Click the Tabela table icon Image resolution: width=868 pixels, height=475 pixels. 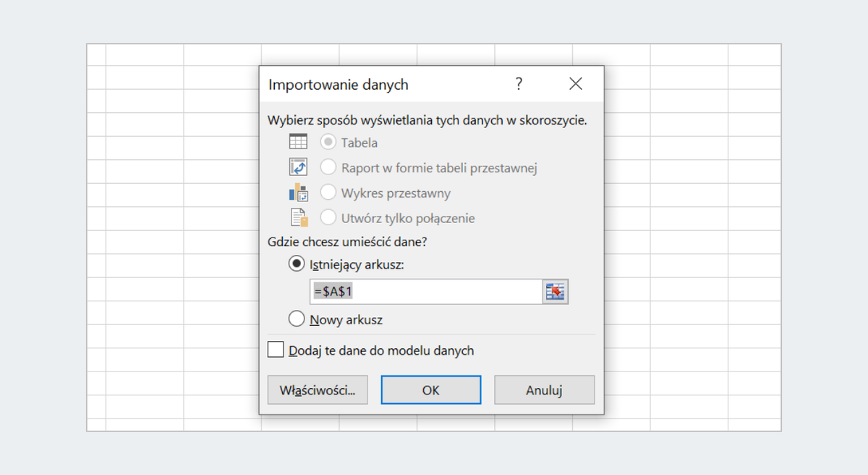pos(298,142)
